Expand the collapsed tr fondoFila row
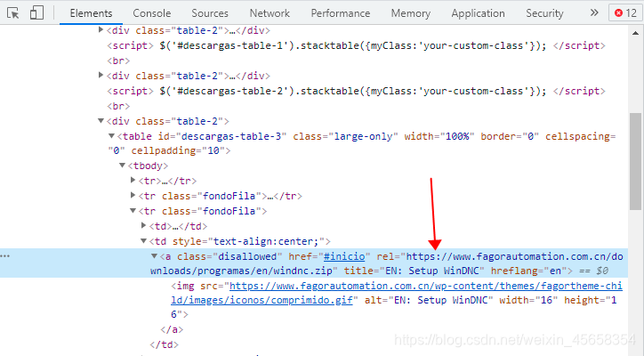The height and width of the screenshot is (356, 644). point(133,195)
